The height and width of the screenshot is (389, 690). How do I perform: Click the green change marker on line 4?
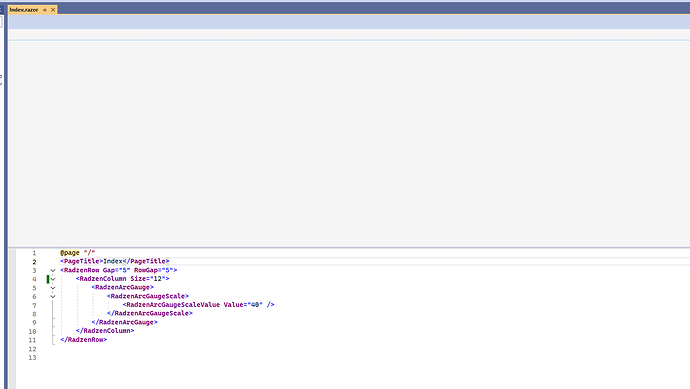tap(48, 279)
